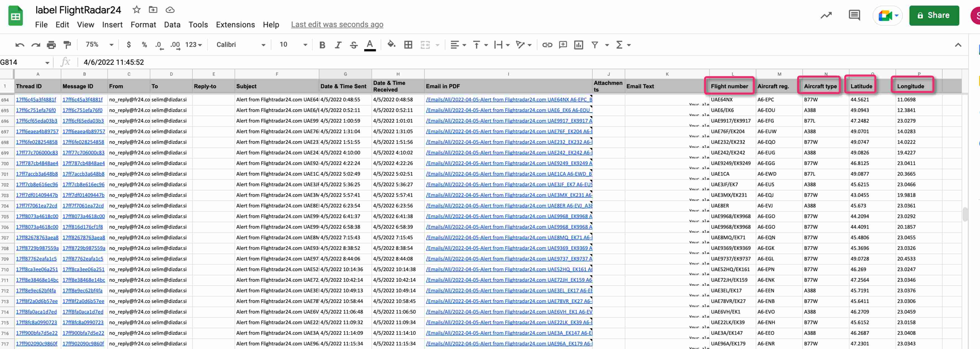Click the move to folder icon

pyautogui.click(x=153, y=10)
